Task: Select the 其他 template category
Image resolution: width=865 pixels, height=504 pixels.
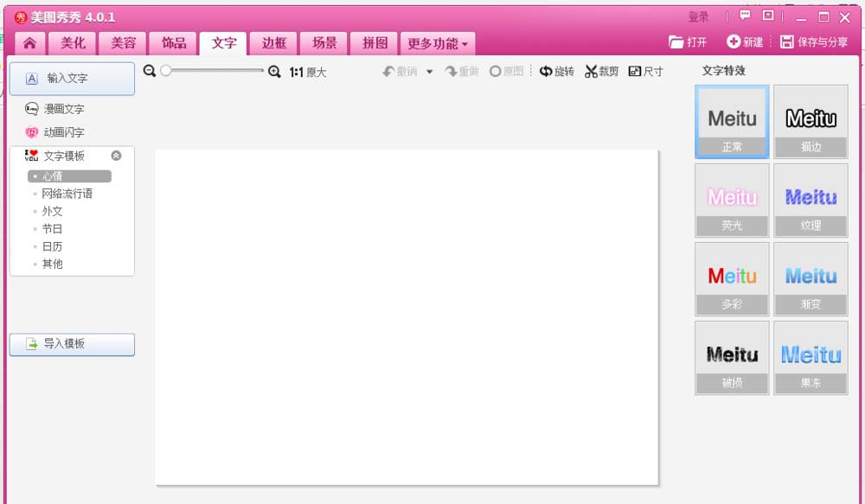Action: click(x=53, y=265)
